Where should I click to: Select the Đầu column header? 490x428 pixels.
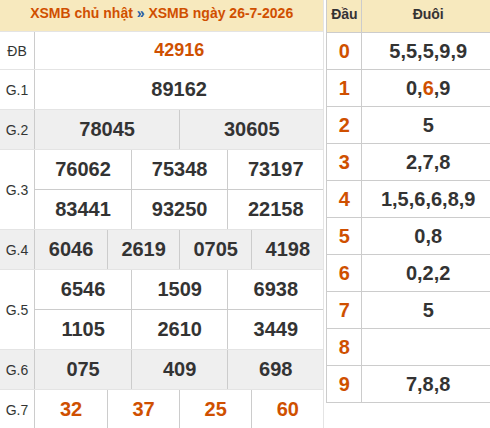click(x=344, y=14)
